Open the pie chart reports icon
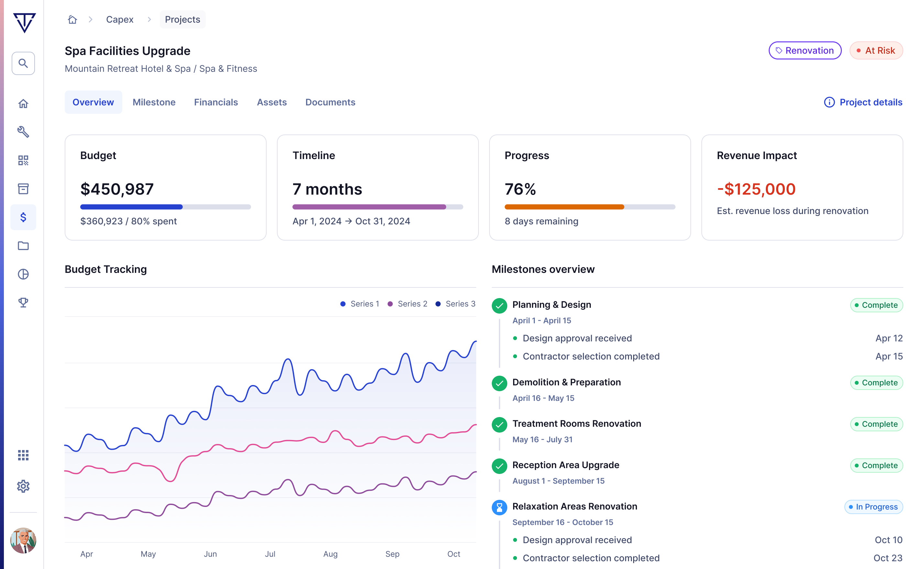The height and width of the screenshot is (569, 924). (x=23, y=274)
